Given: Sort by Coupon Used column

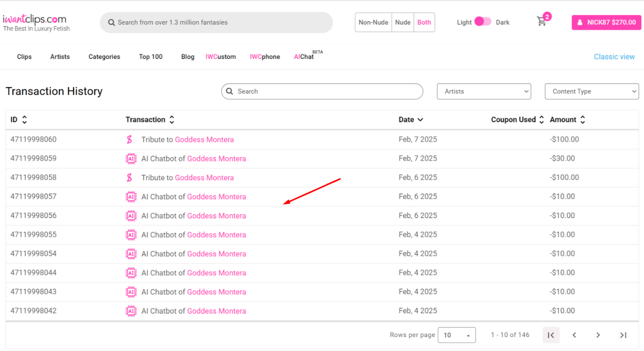Looking at the screenshot, I should click(518, 120).
